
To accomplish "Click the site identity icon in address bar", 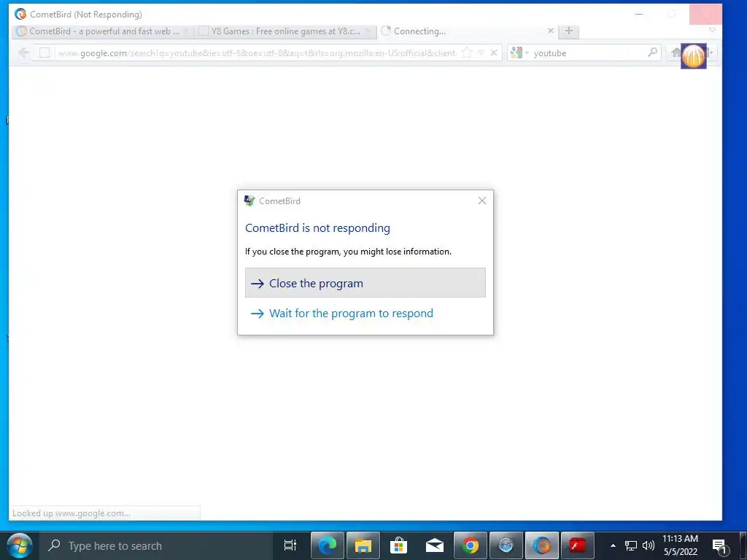I will (x=44, y=52).
